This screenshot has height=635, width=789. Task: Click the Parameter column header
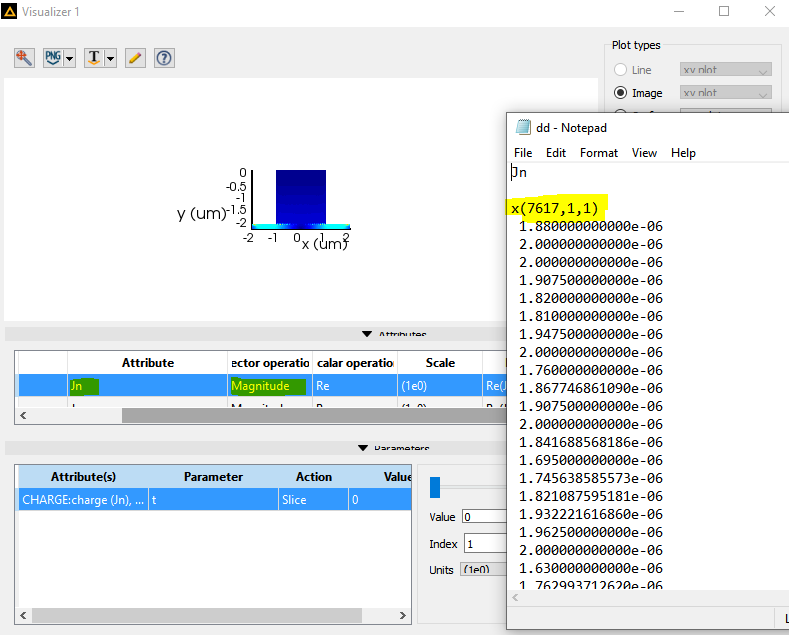[x=213, y=477]
